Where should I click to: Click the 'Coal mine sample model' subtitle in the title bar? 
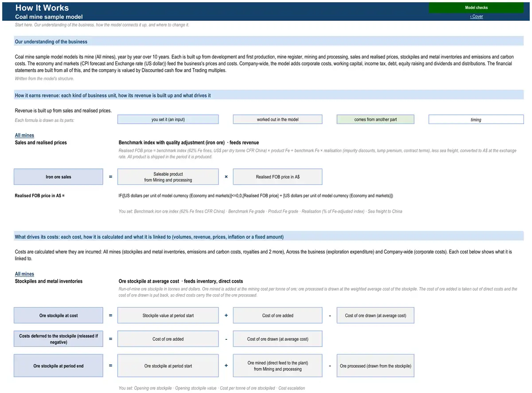(49, 17)
